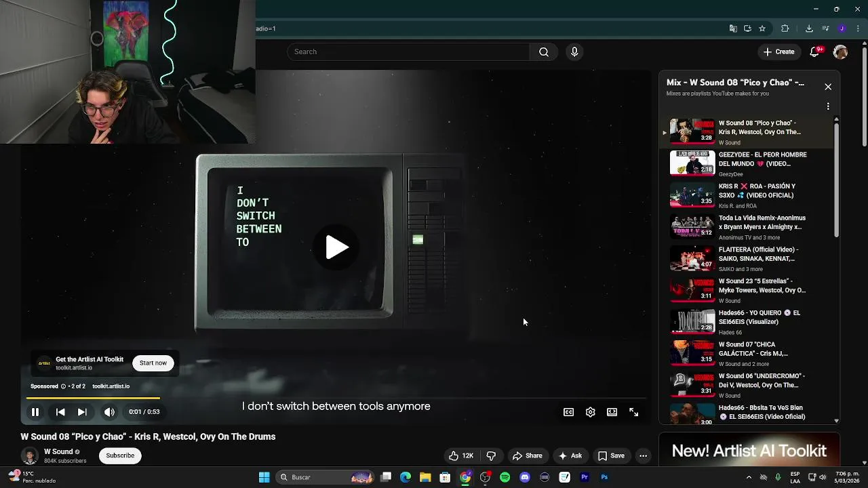
Task: Bookmark this page with the star icon
Action: 762,28
